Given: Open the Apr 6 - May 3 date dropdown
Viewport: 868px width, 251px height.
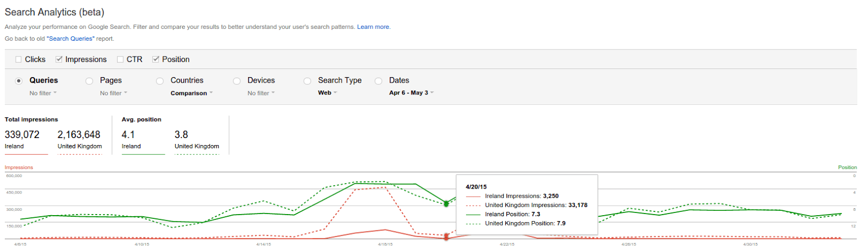Looking at the screenshot, I should coord(411,93).
